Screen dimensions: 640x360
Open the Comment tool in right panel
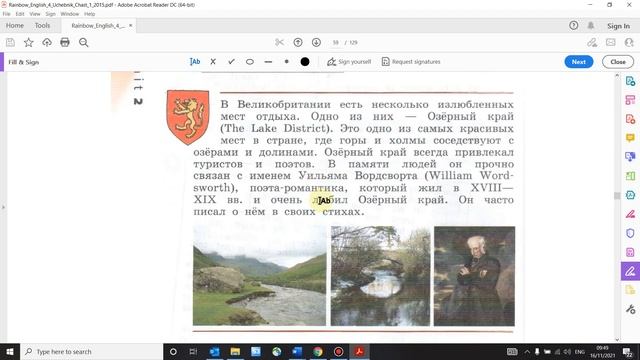630,138
